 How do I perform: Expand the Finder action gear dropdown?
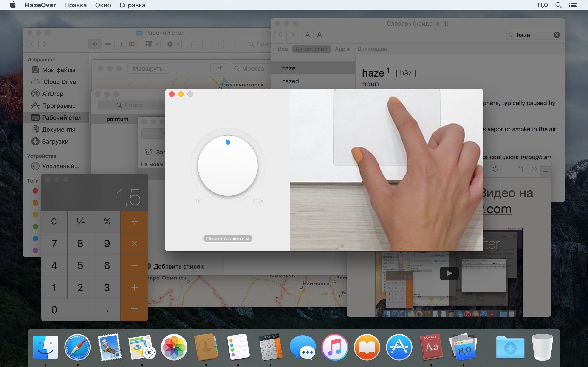[173, 44]
